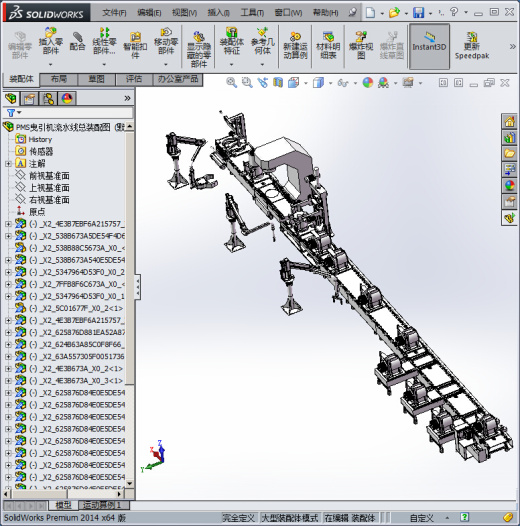The width and height of the screenshot is (520, 526).
Task: Click the section view icon in view toolbar
Action: tap(278, 83)
